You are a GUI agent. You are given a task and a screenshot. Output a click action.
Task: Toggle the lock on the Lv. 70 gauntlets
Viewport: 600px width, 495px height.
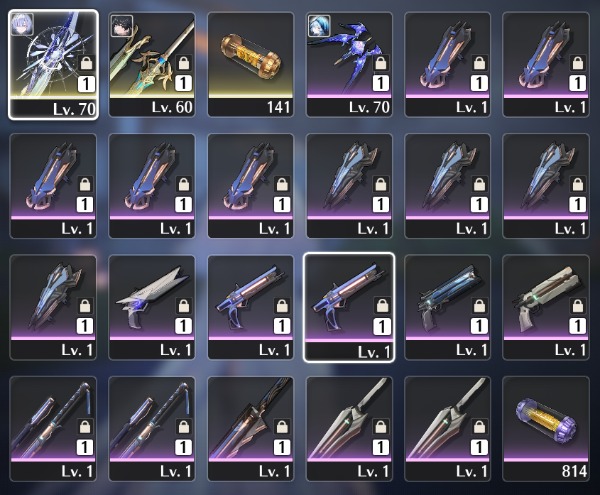pos(381,63)
